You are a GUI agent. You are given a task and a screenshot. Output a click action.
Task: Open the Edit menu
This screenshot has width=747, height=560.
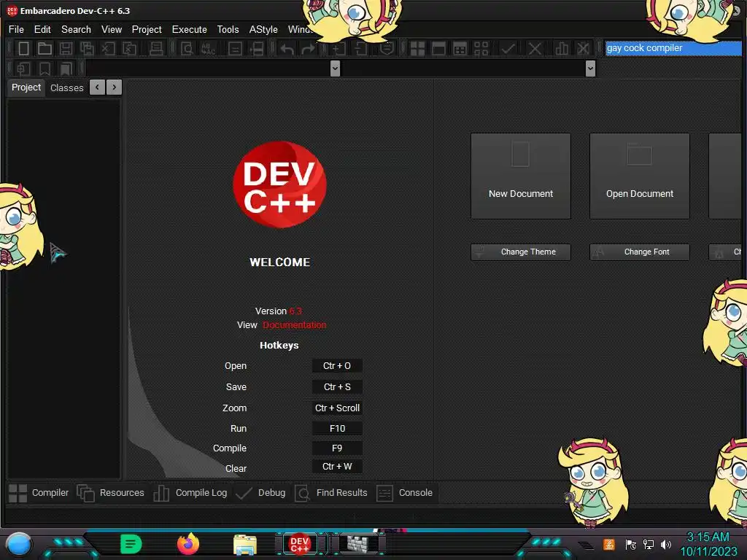42,29
